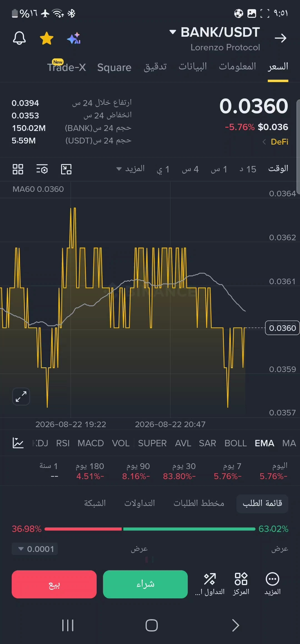Toggle the RSI indicator
300x644 pixels.
pyautogui.click(x=63, y=443)
